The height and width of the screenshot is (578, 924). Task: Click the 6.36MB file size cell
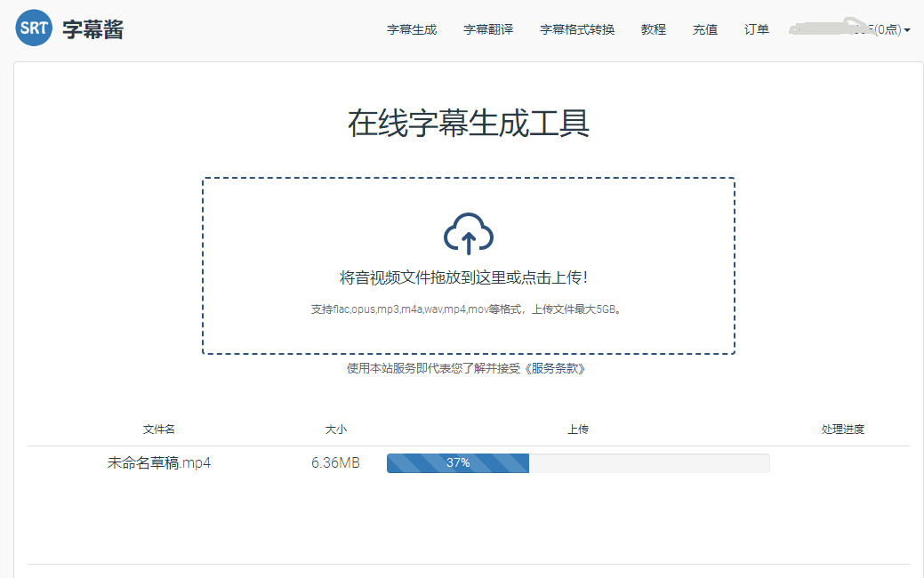pos(335,462)
